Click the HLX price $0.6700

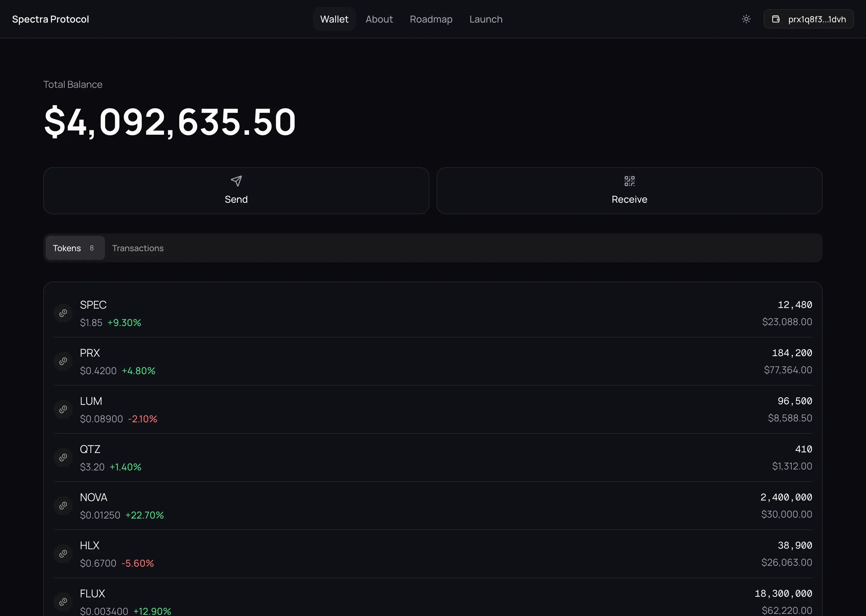98,563
